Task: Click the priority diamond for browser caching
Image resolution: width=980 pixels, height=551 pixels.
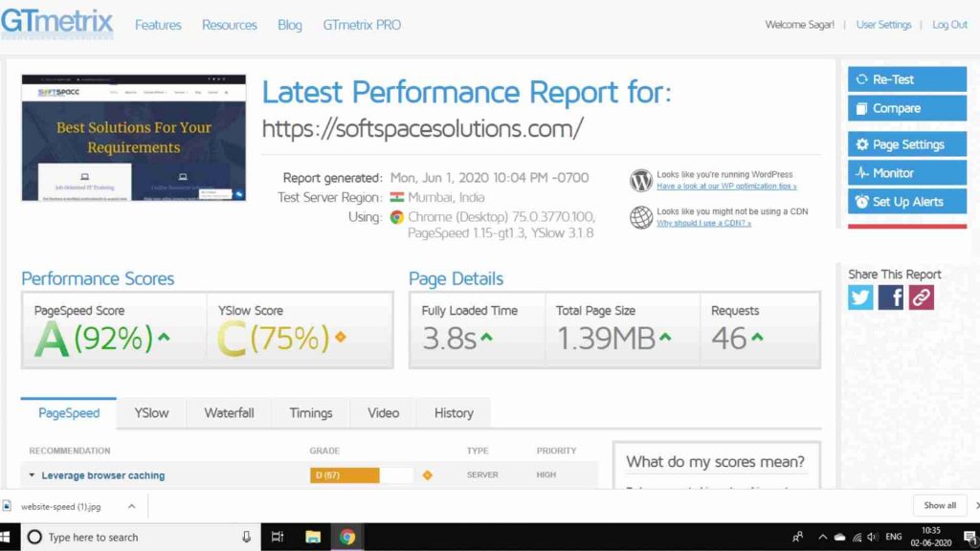Action: click(x=428, y=475)
